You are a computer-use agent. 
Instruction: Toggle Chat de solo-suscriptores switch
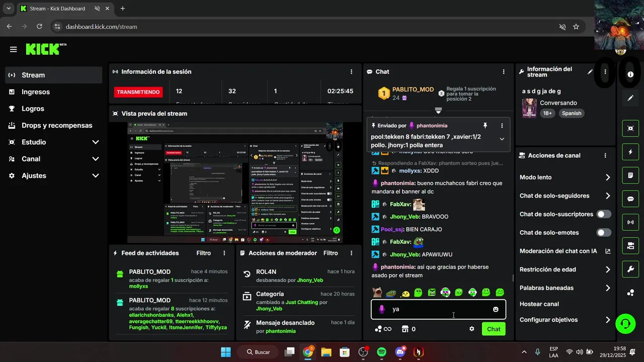tap(604, 214)
